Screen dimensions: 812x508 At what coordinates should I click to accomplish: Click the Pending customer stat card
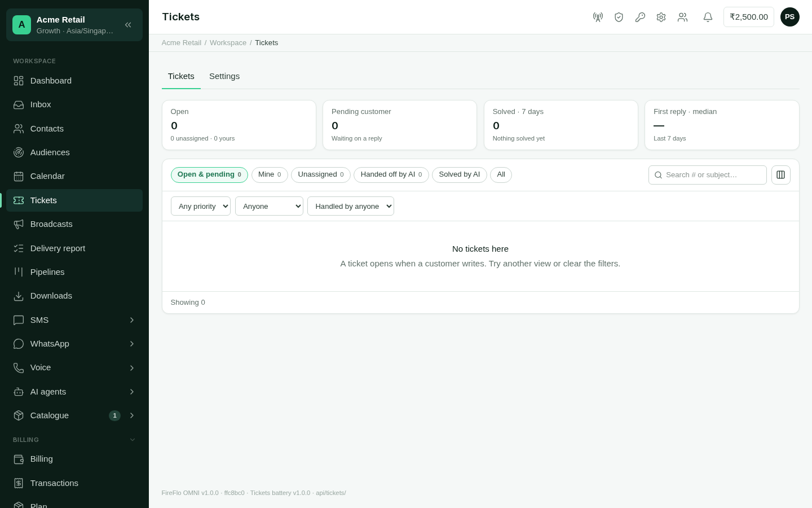coord(400,125)
